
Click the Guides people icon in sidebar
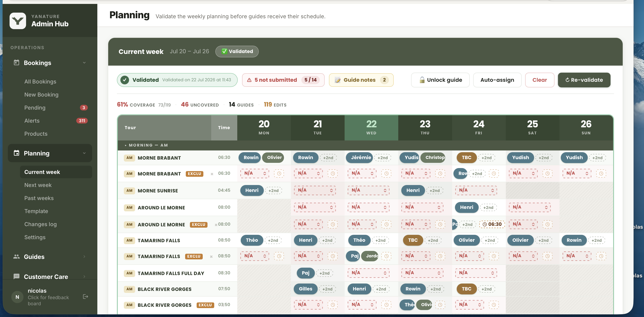[x=17, y=257]
